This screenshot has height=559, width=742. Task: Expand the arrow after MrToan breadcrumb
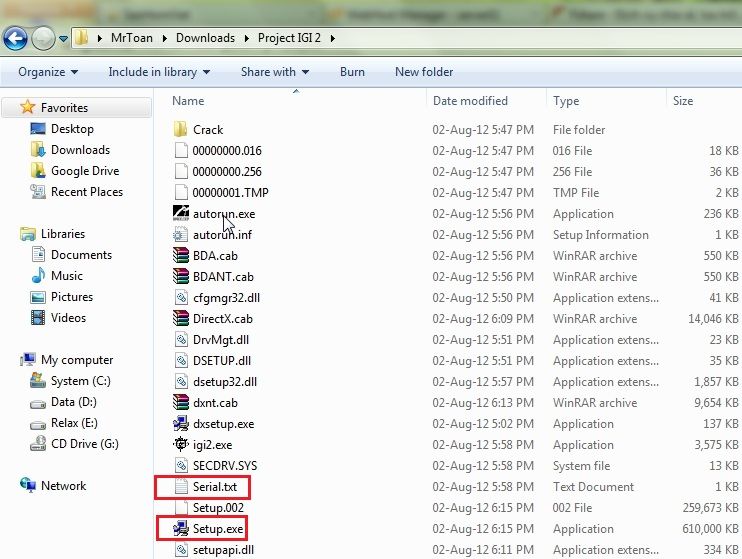click(164, 38)
